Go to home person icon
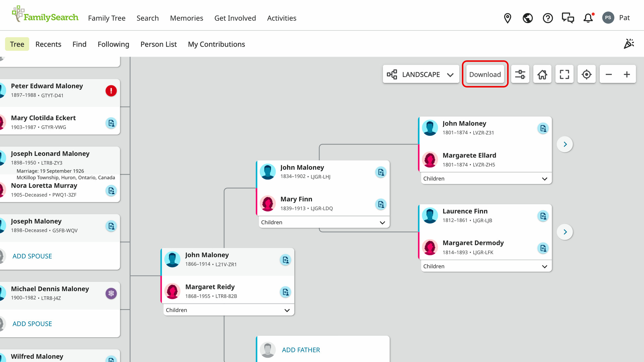This screenshot has height=362, width=644. tap(542, 74)
